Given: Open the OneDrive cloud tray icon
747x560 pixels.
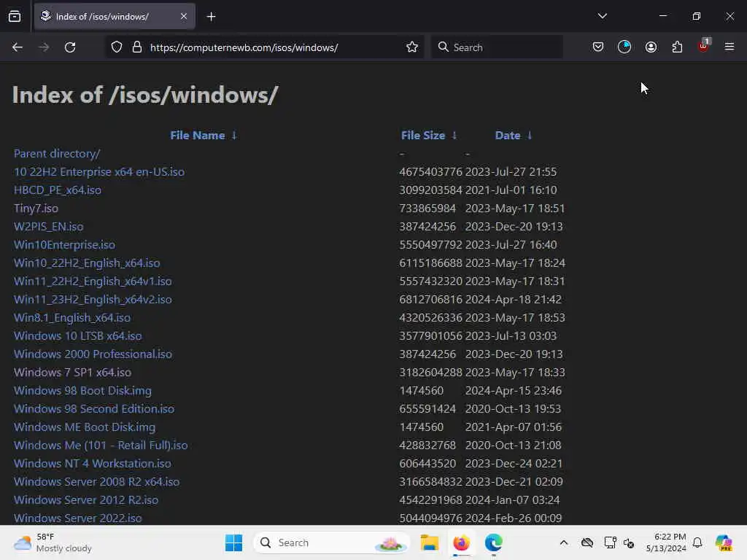Looking at the screenshot, I should tap(587, 542).
